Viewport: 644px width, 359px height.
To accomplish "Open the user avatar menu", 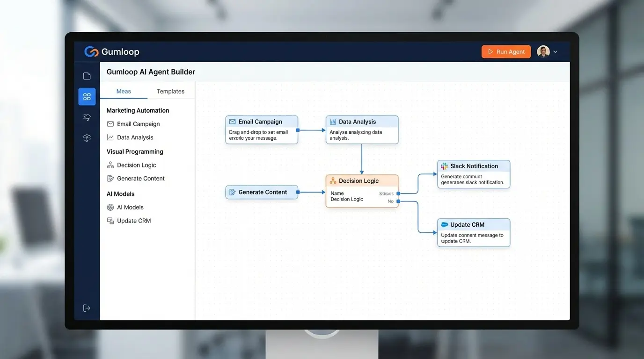I will [x=543, y=52].
